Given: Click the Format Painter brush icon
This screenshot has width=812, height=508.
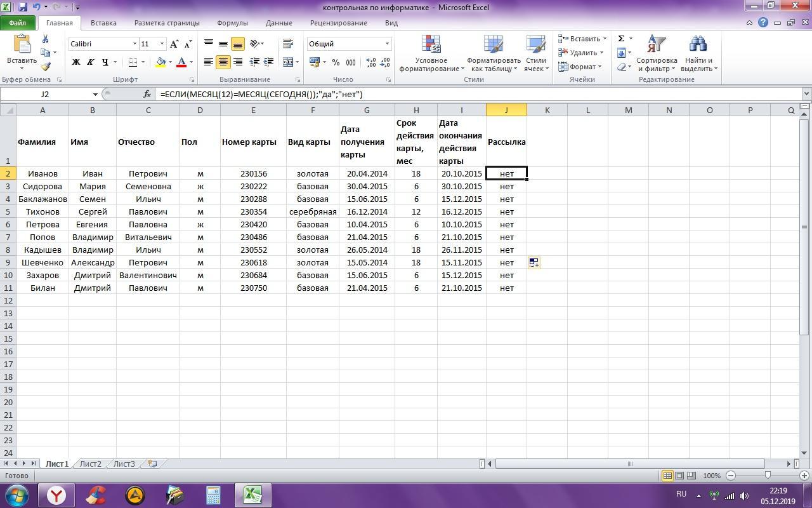Looking at the screenshot, I should (46, 67).
